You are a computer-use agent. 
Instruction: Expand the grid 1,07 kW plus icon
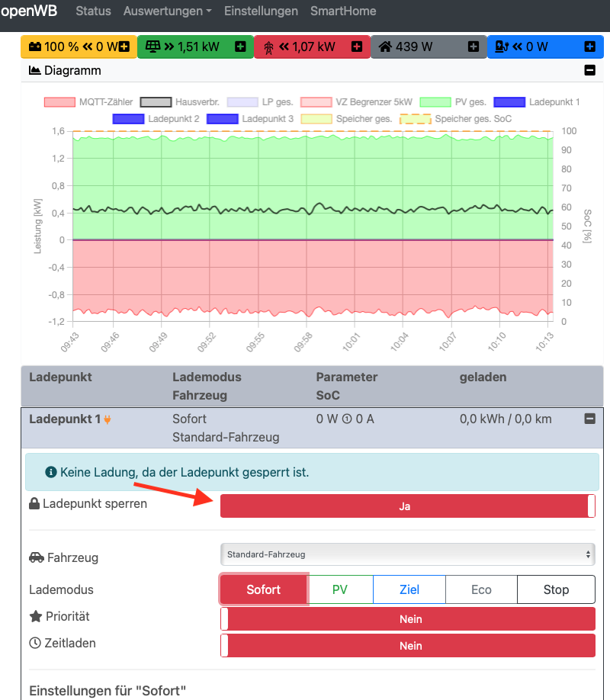click(x=357, y=47)
